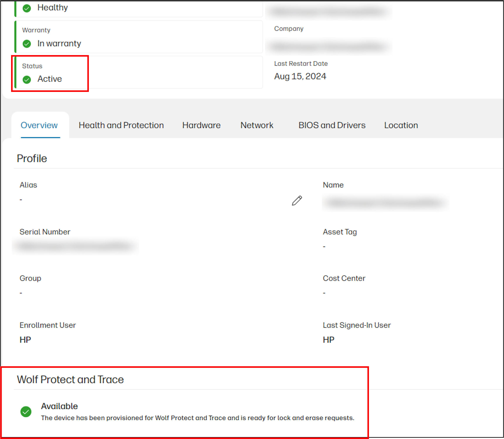Click the Last Restart Date value Aug 15, 2024

(x=300, y=76)
